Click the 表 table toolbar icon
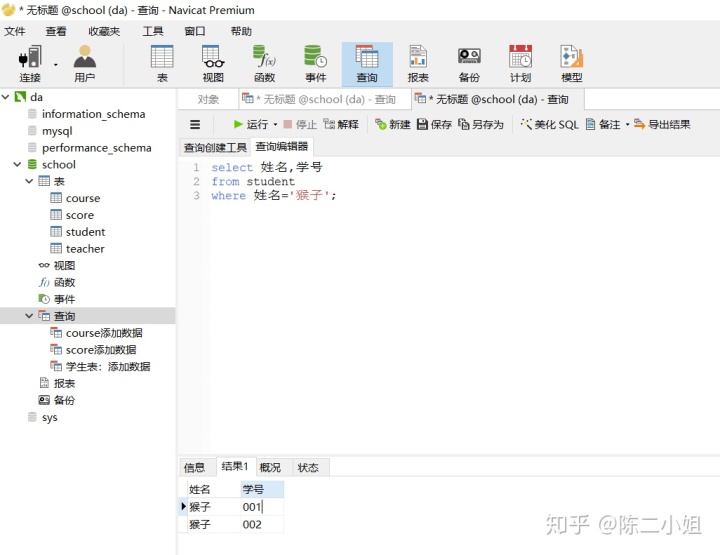This screenshot has width=720, height=555. [x=162, y=64]
